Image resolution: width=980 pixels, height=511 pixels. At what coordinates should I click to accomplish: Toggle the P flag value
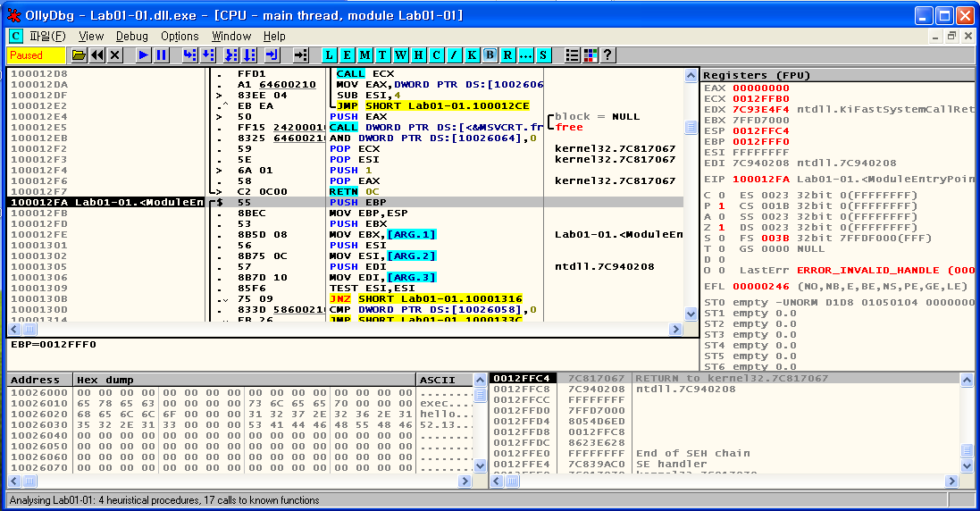722,205
